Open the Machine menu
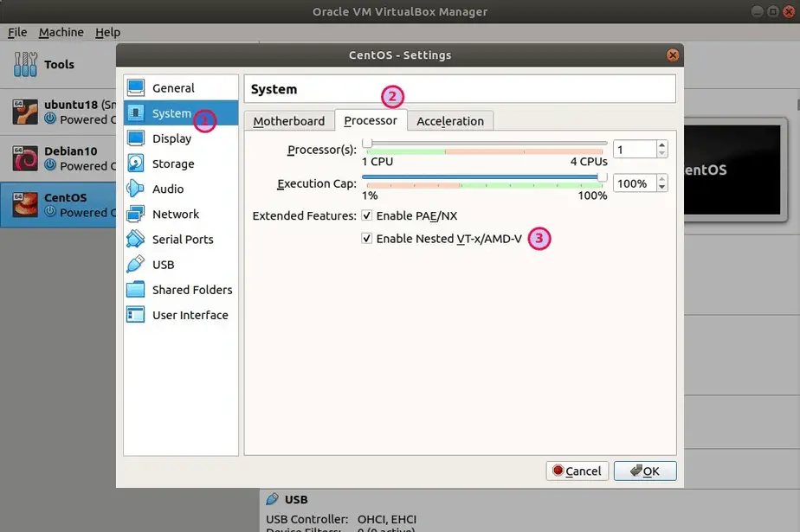Viewport: 800px width, 532px height. tap(61, 32)
